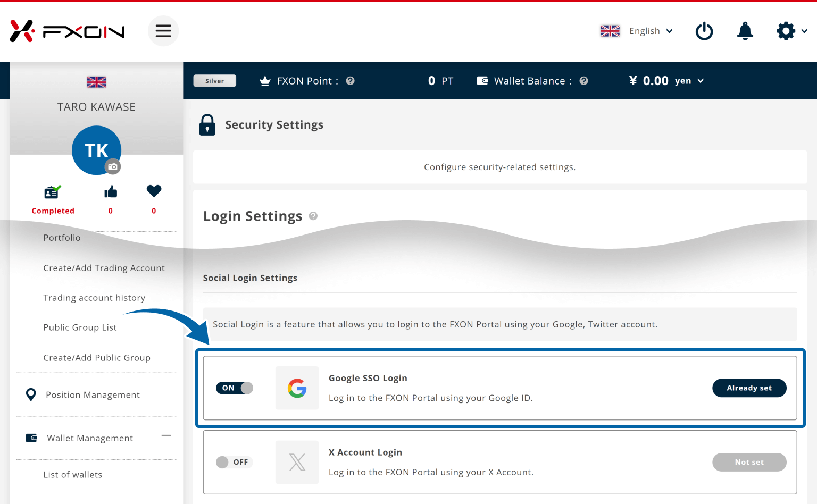Open List of wallets

coord(72,475)
